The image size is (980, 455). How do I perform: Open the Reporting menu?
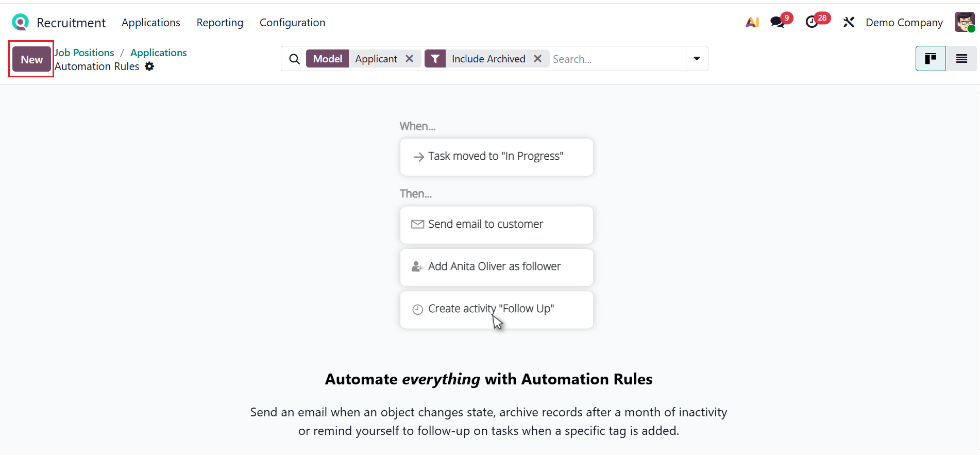point(219,23)
